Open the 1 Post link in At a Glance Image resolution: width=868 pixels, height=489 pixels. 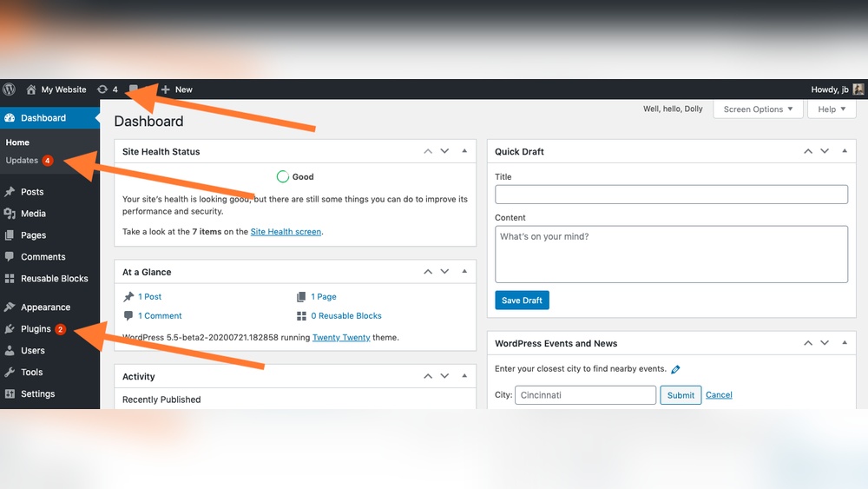pyautogui.click(x=149, y=297)
